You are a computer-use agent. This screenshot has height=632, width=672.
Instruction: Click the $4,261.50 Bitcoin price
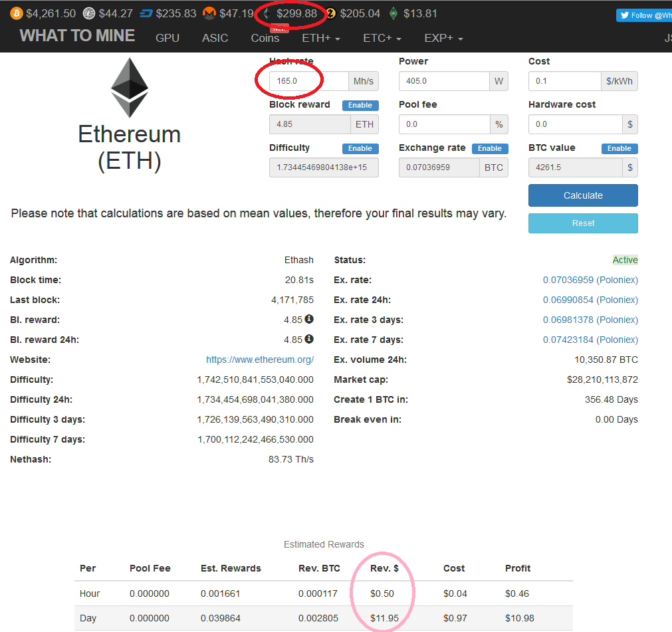click(x=51, y=14)
